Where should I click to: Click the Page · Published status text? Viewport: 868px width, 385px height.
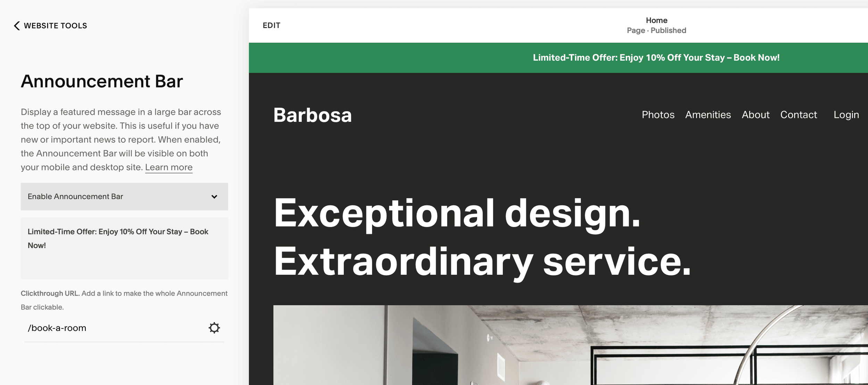[x=657, y=31]
